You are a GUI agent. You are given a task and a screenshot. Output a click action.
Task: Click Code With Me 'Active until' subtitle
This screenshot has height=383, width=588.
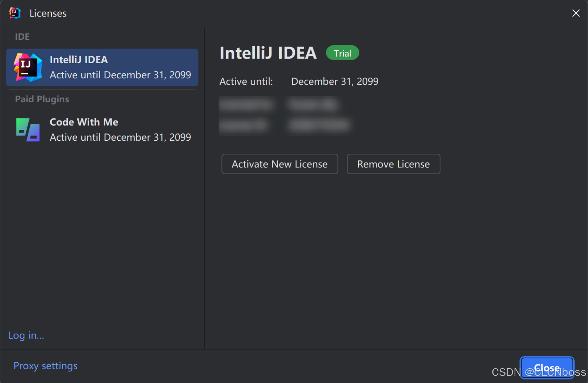click(120, 137)
